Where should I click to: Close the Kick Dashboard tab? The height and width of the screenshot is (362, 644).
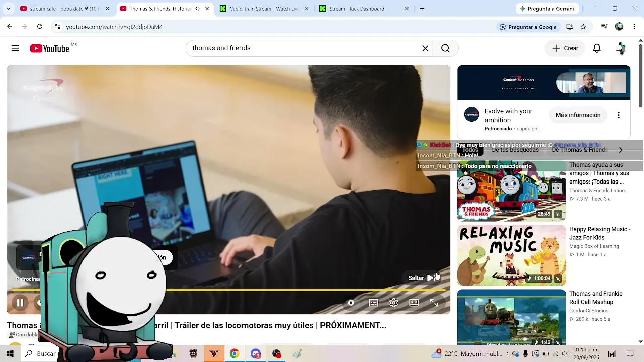(407, 9)
